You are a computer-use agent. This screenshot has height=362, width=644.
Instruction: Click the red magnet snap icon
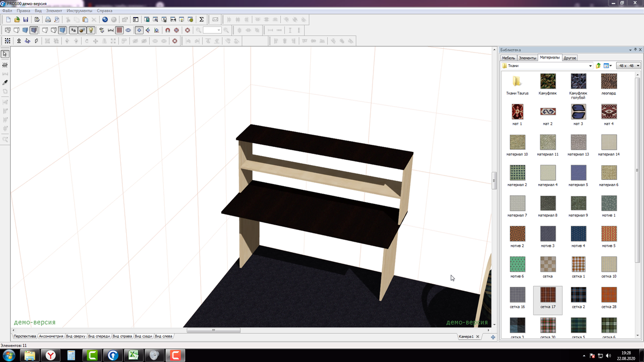pyautogui.click(x=167, y=30)
